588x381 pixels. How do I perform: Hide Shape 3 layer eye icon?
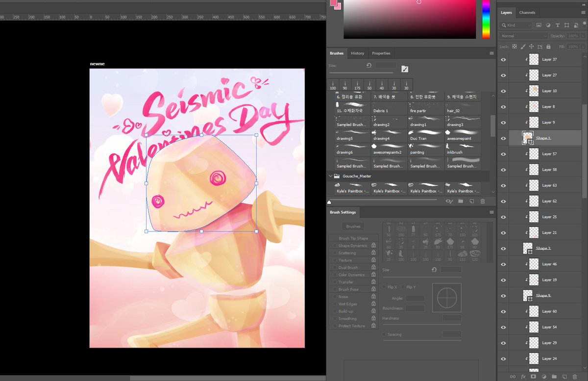tap(503, 249)
